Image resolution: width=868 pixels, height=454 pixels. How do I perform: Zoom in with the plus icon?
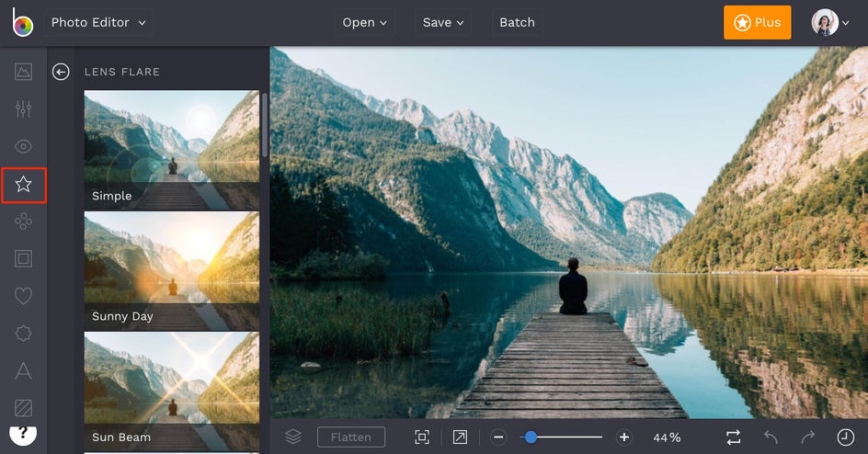click(624, 437)
